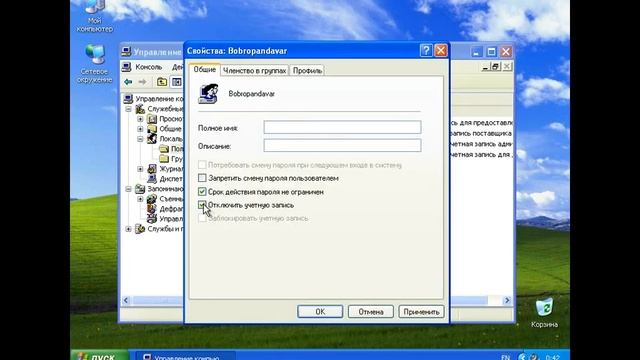640x360 pixels.
Task: Click the 'Локальные пользователи' users icon
Action: (x=152, y=139)
